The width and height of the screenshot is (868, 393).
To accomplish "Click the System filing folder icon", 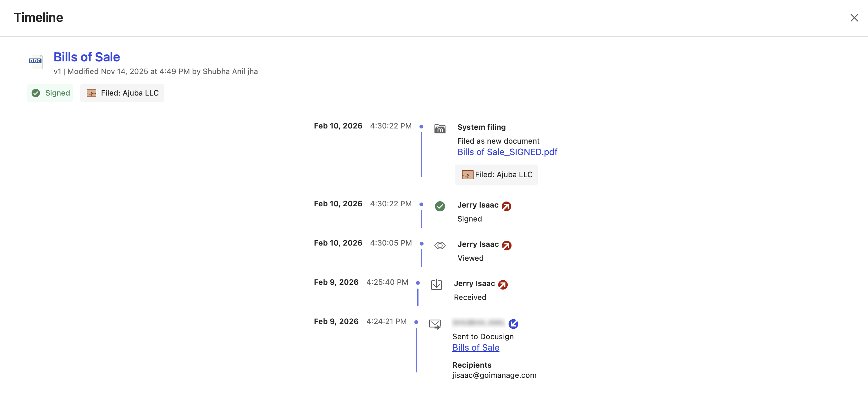I will pos(440,129).
